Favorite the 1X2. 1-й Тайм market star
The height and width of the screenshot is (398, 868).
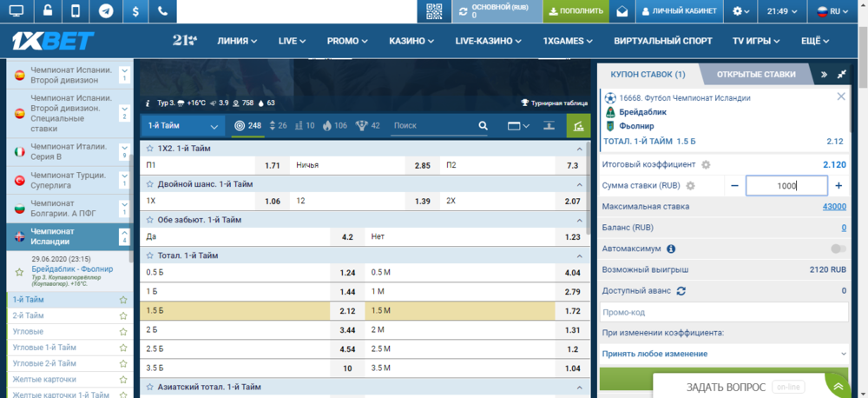pos(149,149)
